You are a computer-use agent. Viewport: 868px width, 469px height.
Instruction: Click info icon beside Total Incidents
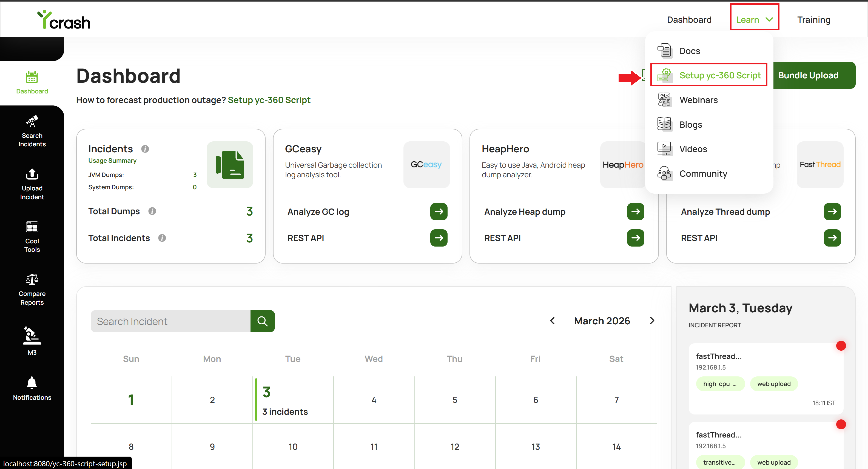coord(162,238)
